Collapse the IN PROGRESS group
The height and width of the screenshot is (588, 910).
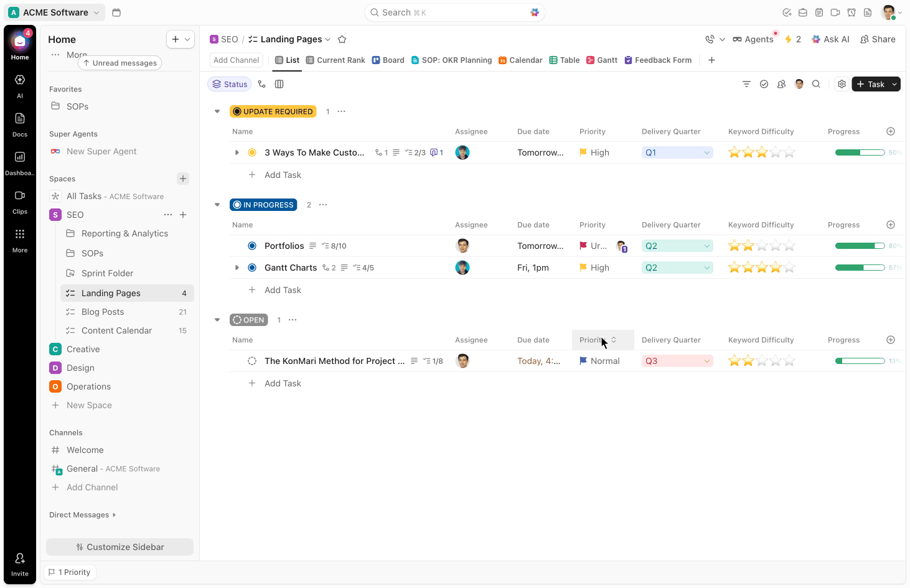tap(217, 204)
